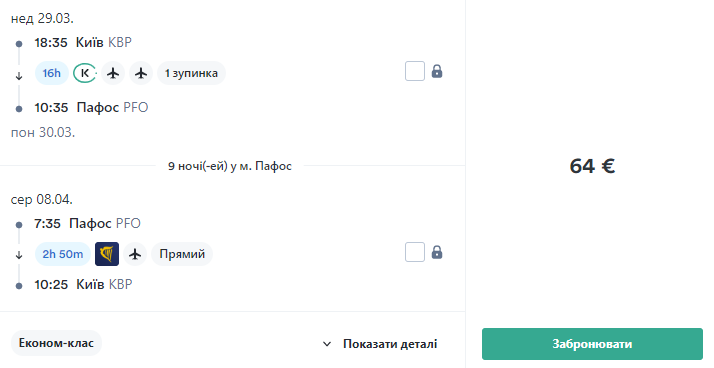The width and height of the screenshot is (714, 368).
Task: Open the 1 зупинка stopover badge
Action: click(x=191, y=73)
